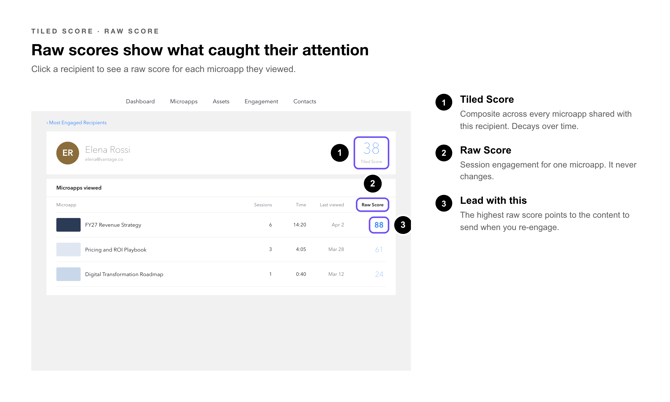Go to the Assets tab
Image resolution: width=670 pixels, height=402 pixels.
(221, 101)
